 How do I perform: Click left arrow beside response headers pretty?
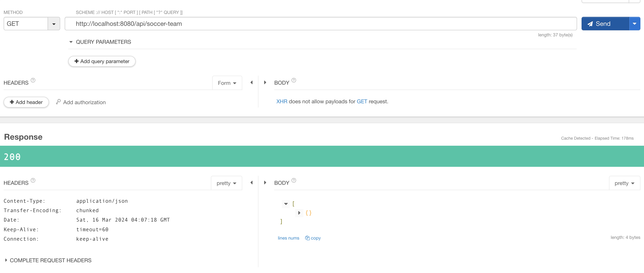[251, 183]
